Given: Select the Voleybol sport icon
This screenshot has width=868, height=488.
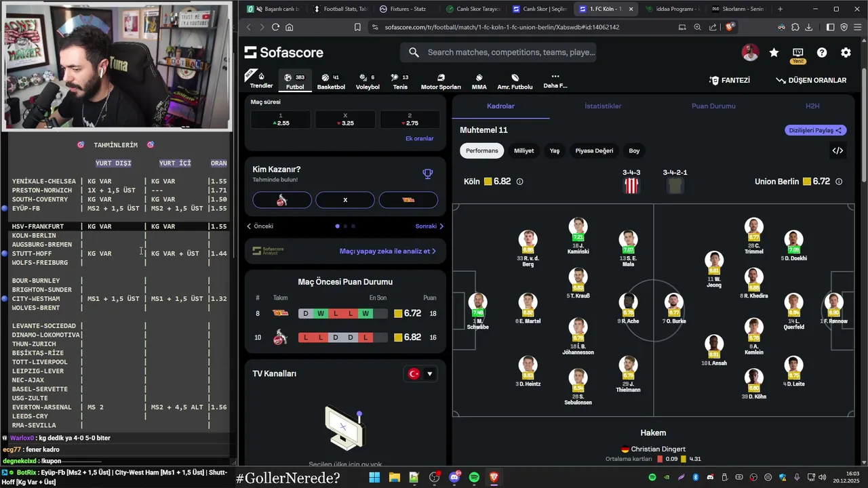Looking at the screenshot, I should click(x=368, y=81).
